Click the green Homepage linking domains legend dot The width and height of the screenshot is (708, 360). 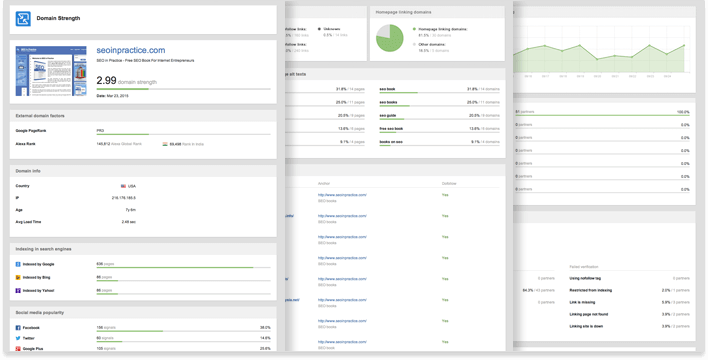tap(414, 29)
